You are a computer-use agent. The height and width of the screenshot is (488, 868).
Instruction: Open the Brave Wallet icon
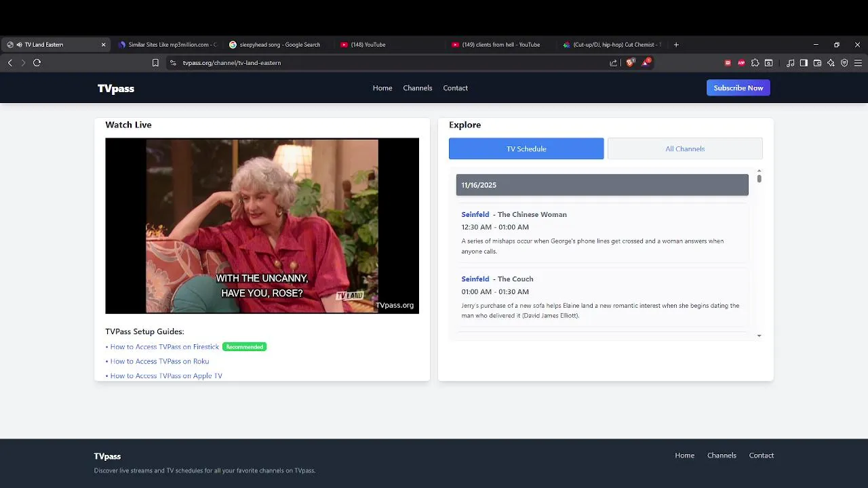pyautogui.click(x=817, y=62)
